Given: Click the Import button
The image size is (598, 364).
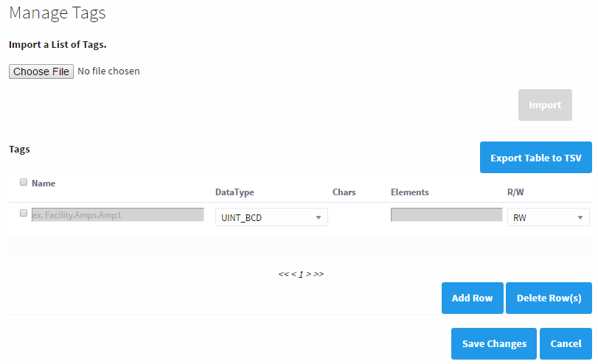Looking at the screenshot, I should [545, 105].
